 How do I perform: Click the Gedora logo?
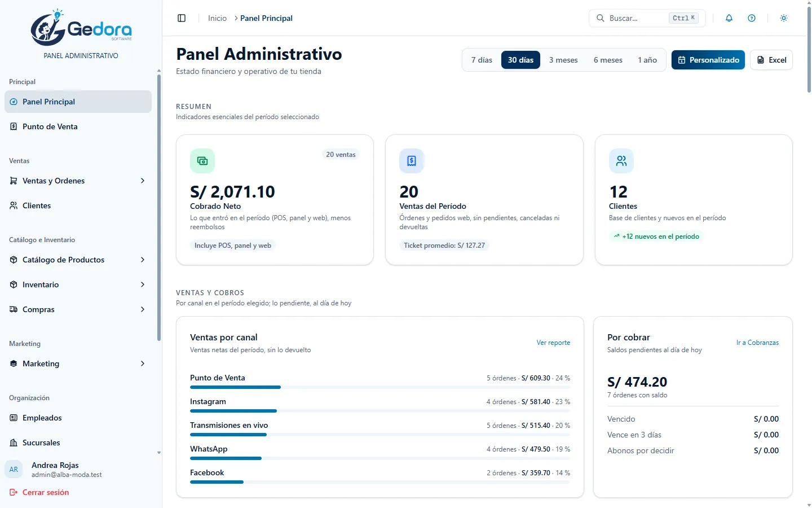(81, 28)
